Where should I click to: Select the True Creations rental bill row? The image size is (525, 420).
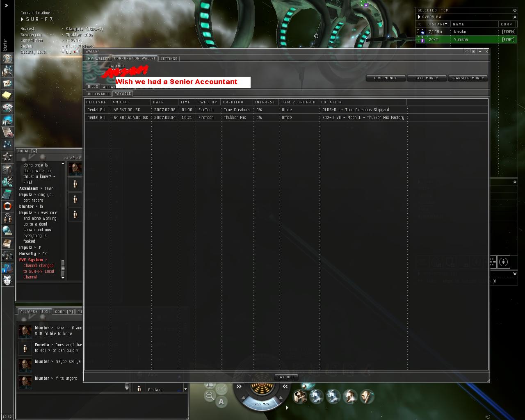tap(286, 110)
